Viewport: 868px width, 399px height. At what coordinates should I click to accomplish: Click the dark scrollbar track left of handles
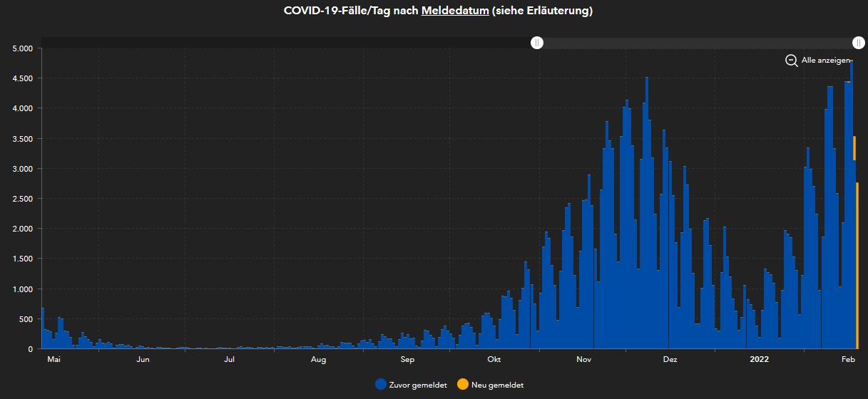click(x=285, y=43)
